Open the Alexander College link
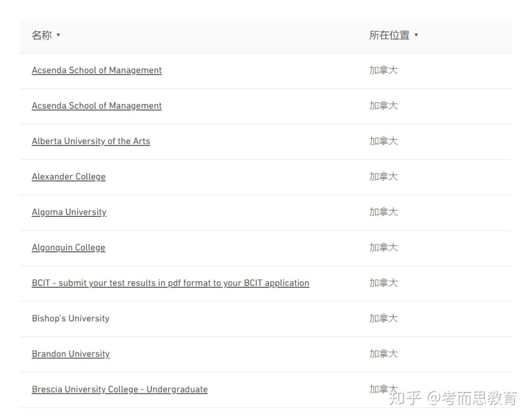This screenshot has width=531, height=420. pyautogui.click(x=69, y=177)
